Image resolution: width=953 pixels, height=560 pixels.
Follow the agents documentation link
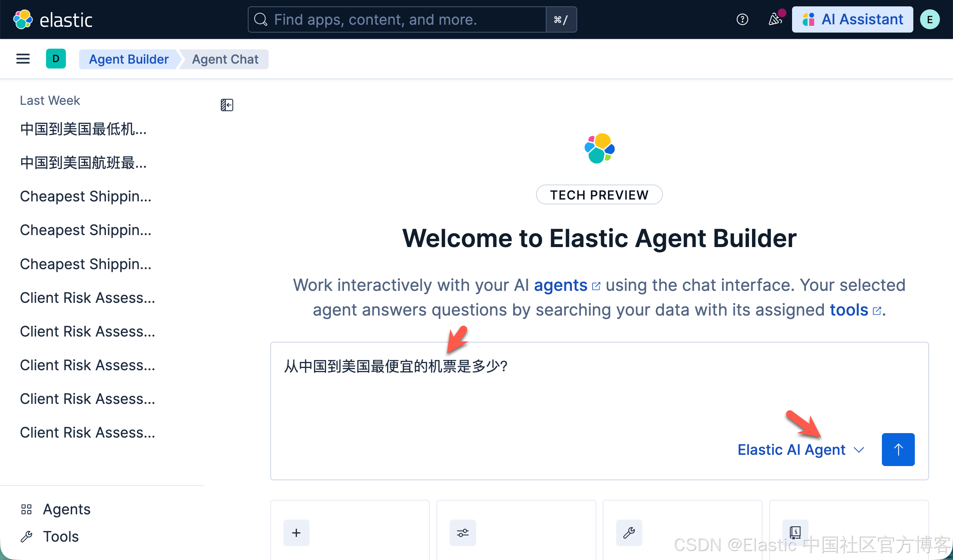click(x=560, y=285)
